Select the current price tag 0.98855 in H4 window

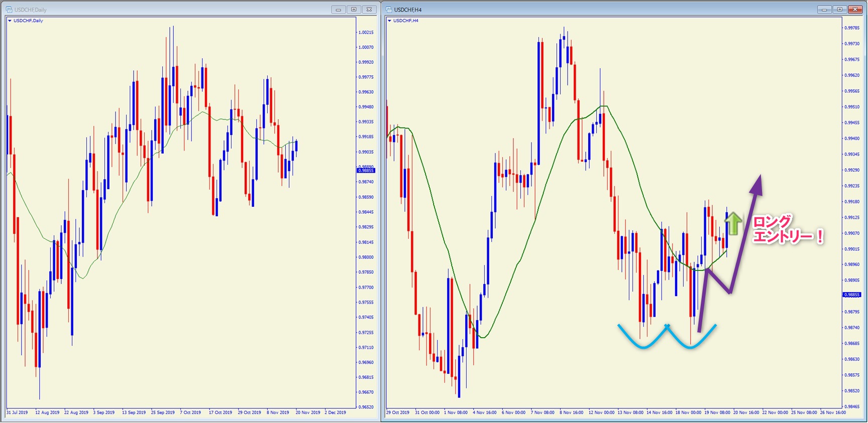pos(852,295)
